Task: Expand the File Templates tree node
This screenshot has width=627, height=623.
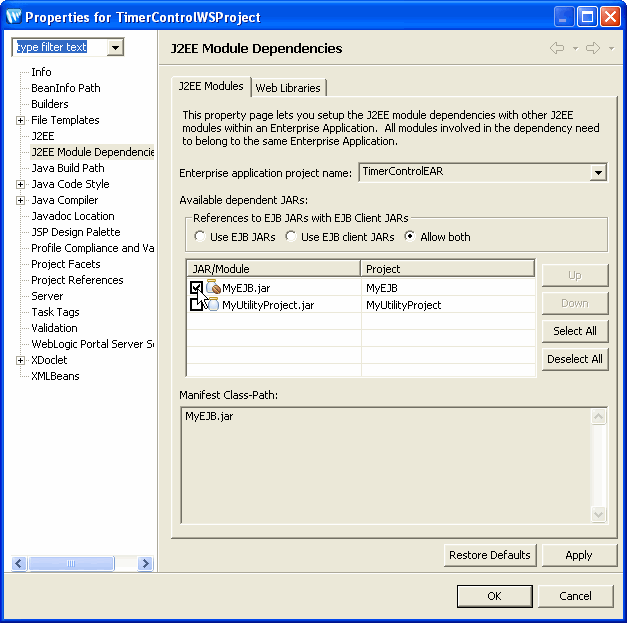Action: pos(20,120)
